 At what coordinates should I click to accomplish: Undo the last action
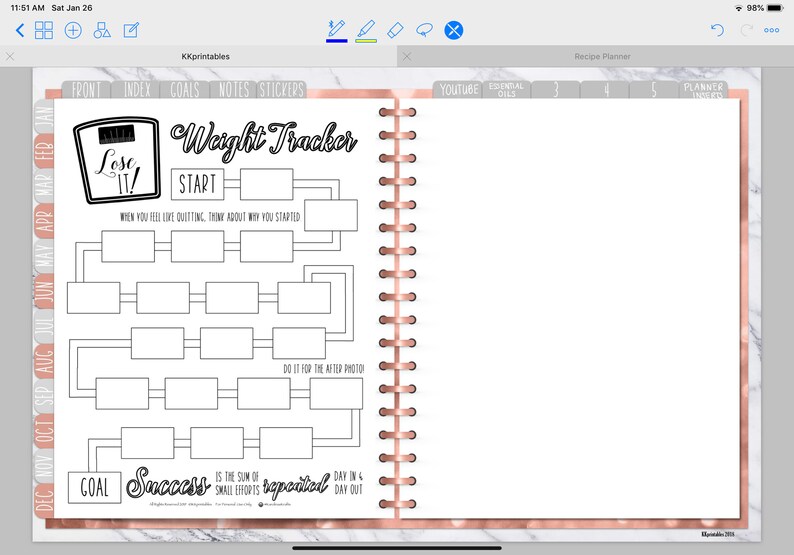click(717, 30)
